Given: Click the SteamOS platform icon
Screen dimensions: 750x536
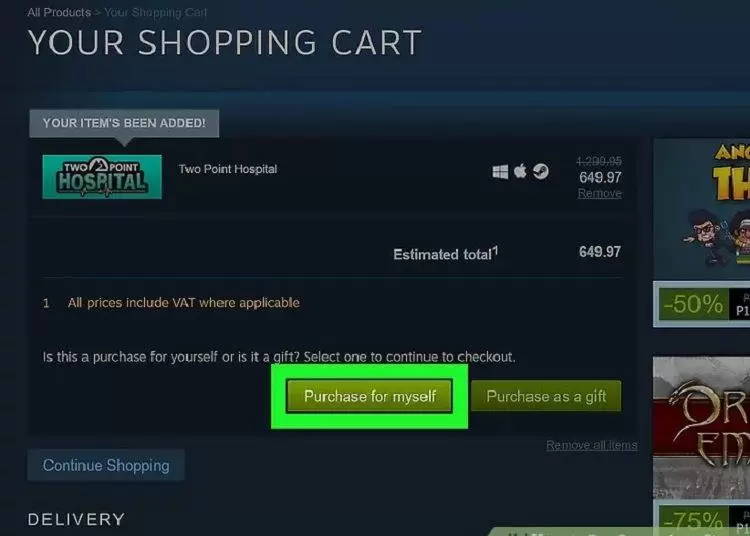Looking at the screenshot, I should 541,171.
